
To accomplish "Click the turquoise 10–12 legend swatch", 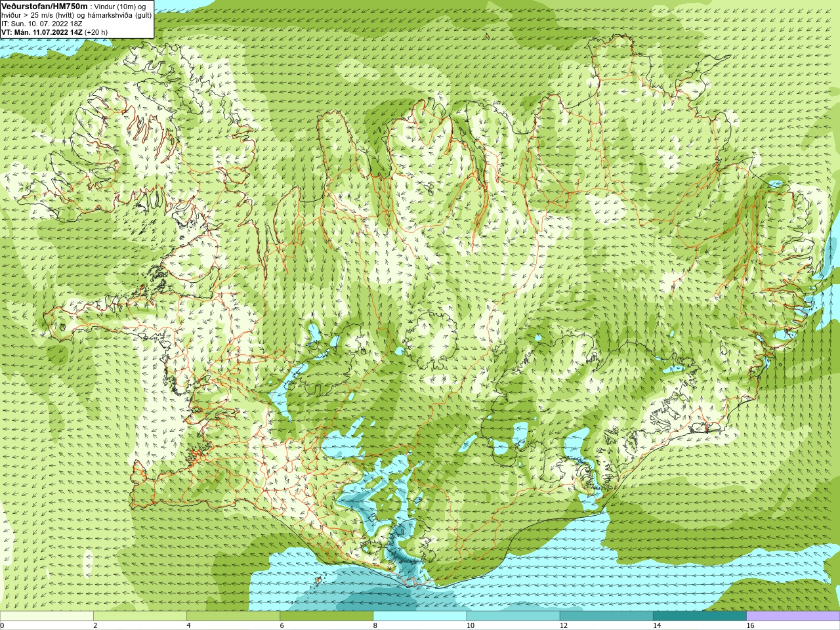I will pyautogui.click(x=513, y=616).
